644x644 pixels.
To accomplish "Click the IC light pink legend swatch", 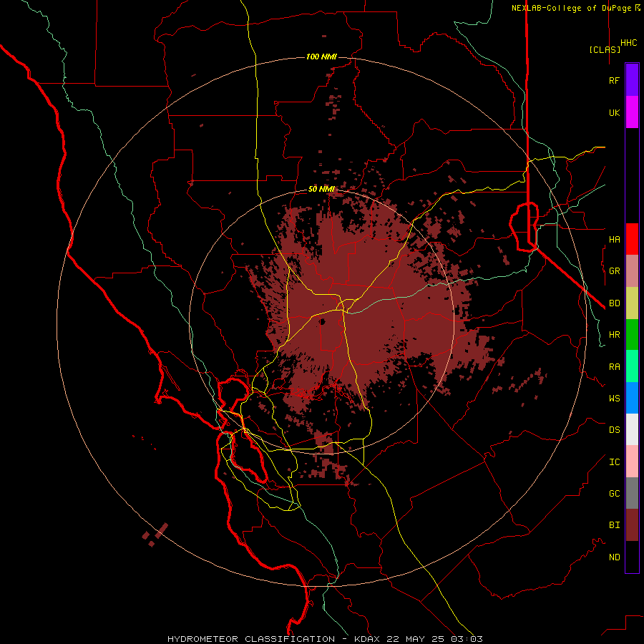I will 632,462.
